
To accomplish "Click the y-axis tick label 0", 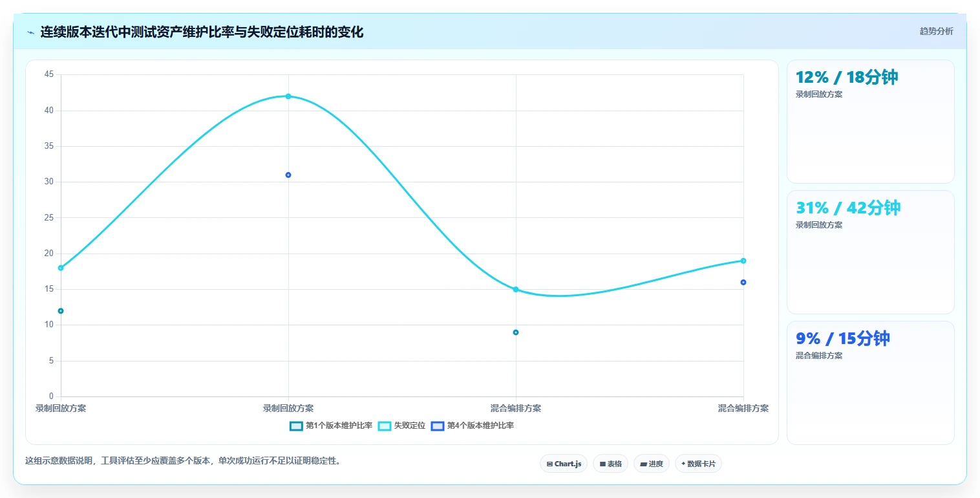I will [52, 396].
